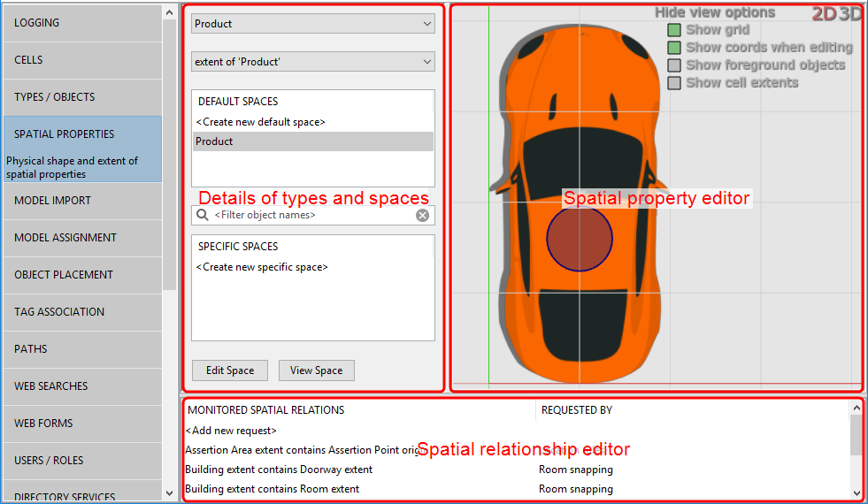Screen dimensions: 868x504
Task: Open the MODEL IMPORT section
Action: point(82,200)
